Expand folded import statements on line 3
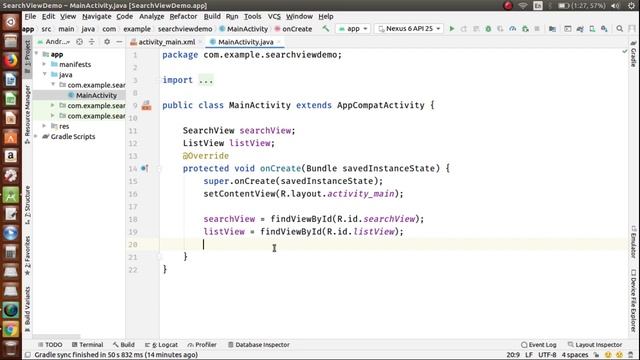Screen dimensions: 640x360 tap(206, 80)
